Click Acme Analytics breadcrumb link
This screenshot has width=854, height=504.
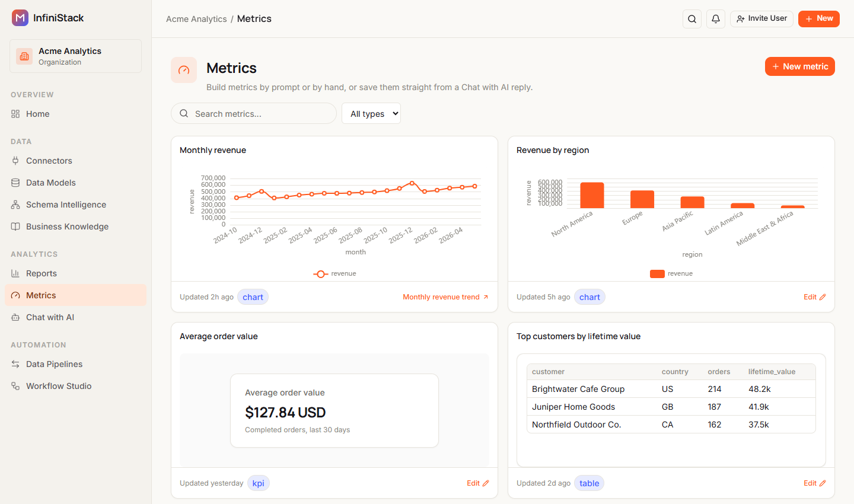(196, 19)
